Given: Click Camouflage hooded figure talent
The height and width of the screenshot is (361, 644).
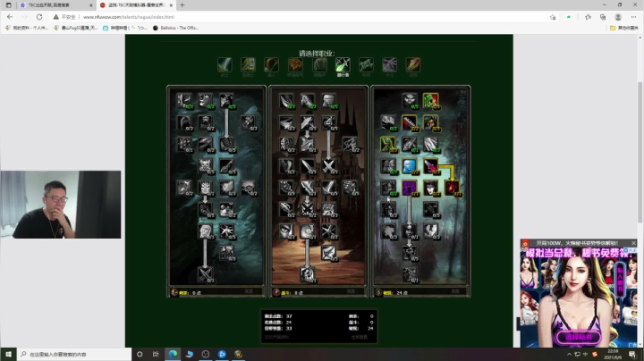Looking at the screenshot, I should tap(430, 122).
